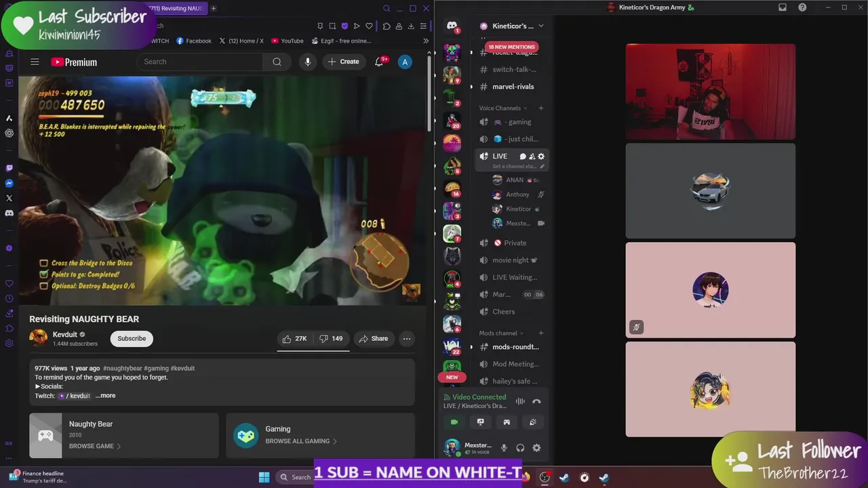Dislike the video with 149 dislikes
This screenshot has width=868, height=488.
[x=331, y=339]
